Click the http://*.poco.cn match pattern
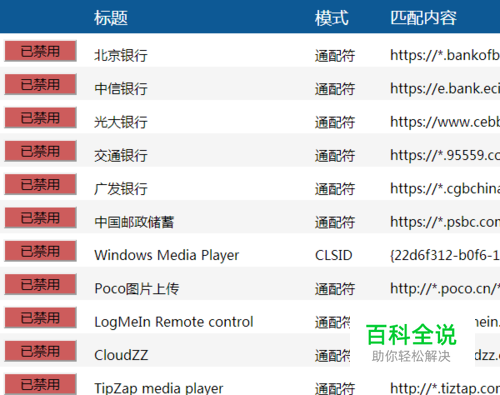This screenshot has height=395, width=500. 445,289
